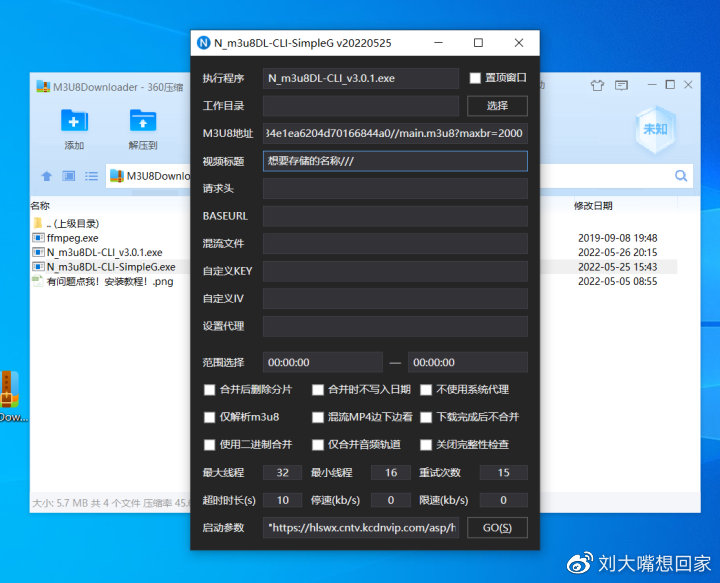Close the N_m3u8DL-CLI-SimpleG window
Image resolution: width=720 pixels, height=583 pixels.
[x=519, y=43]
